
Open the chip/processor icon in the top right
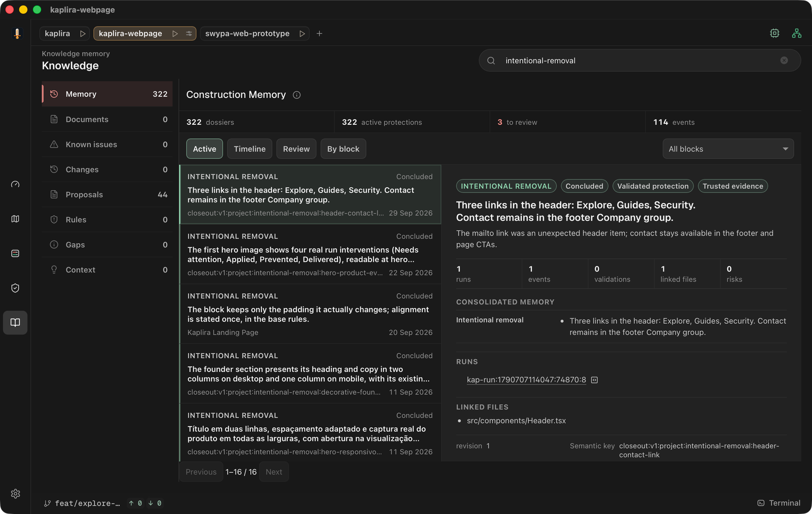coord(774,33)
